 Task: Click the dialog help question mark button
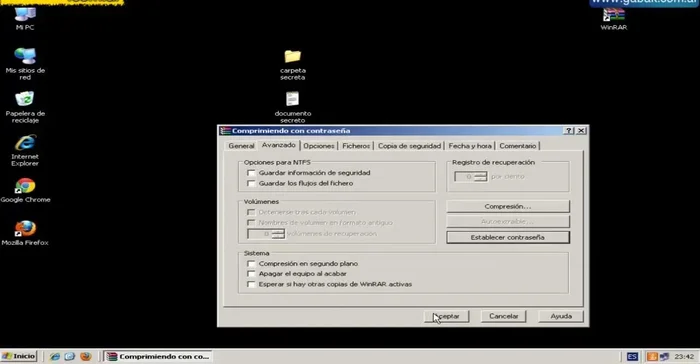point(568,131)
